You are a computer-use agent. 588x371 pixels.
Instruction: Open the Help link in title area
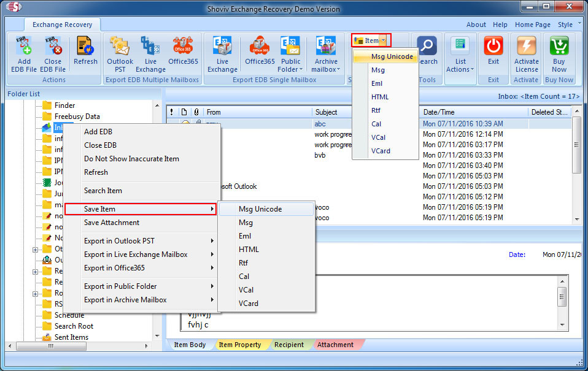tap(500, 25)
